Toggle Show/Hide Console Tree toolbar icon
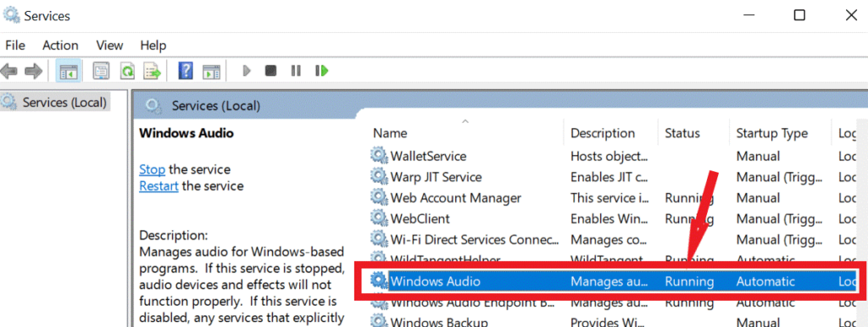 (69, 71)
